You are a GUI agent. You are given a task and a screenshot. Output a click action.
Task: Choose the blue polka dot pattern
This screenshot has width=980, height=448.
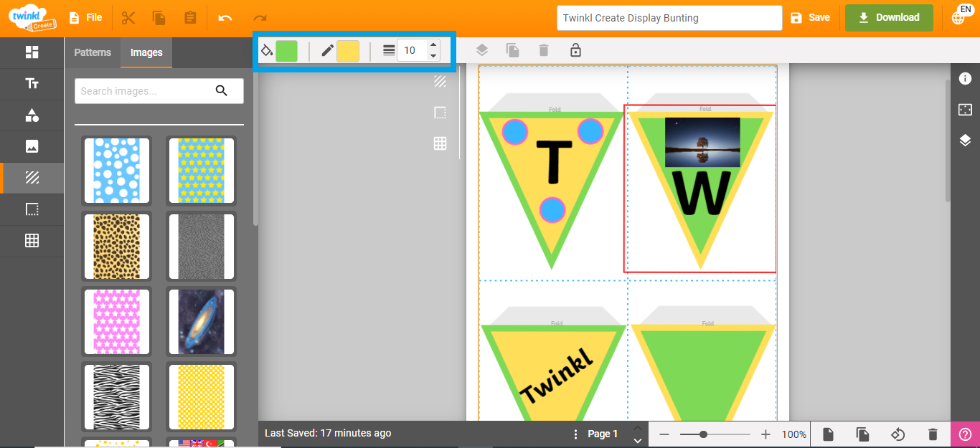point(116,171)
